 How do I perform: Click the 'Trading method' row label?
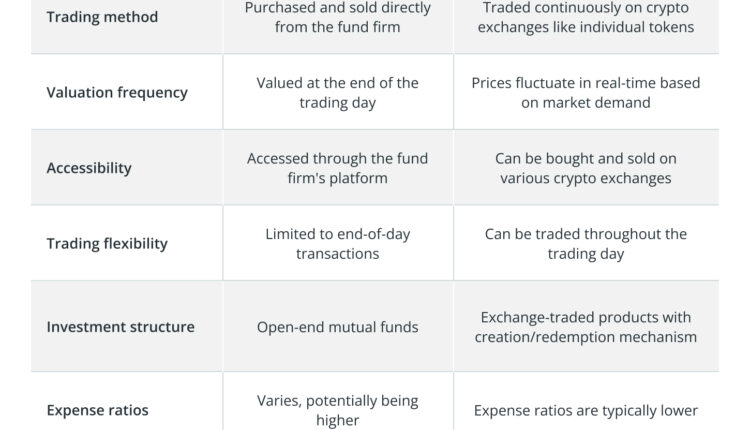click(x=102, y=17)
